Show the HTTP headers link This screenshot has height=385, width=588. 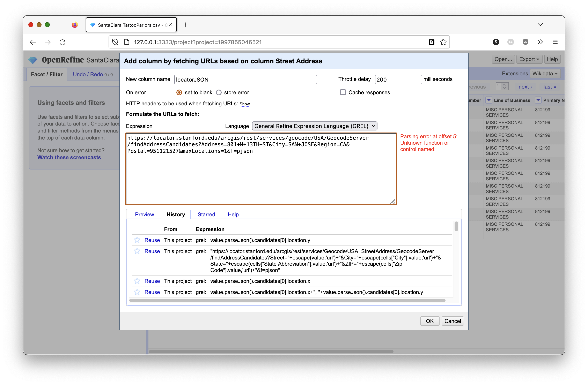pos(244,104)
